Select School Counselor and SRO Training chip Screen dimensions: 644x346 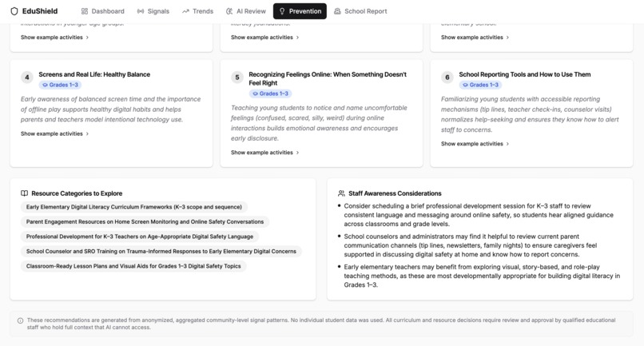[161, 252]
